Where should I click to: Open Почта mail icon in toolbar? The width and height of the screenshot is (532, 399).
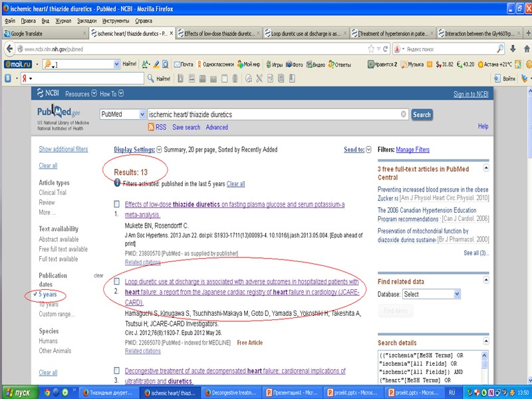tap(184, 64)
